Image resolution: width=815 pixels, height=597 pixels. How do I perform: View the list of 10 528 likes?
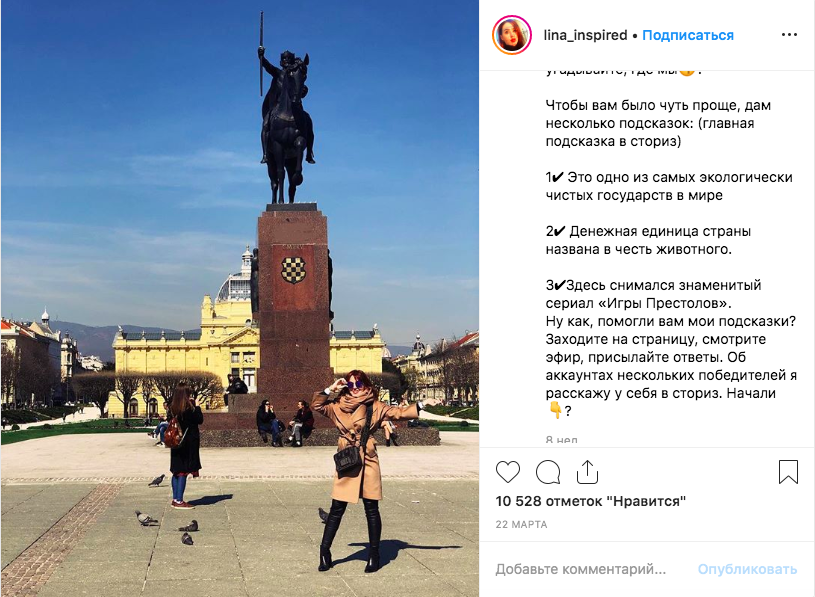pyautogui.click(x=590, y=501)
